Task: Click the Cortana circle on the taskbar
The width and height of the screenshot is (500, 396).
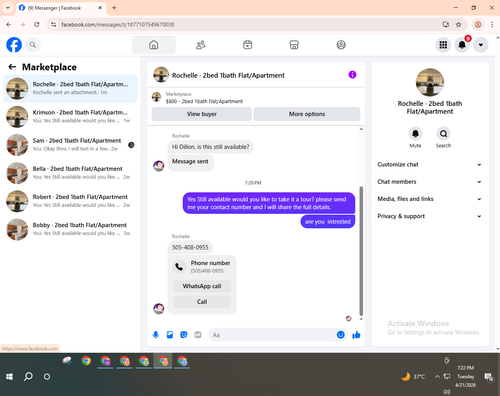Action: pyautogui.click(x=47, y=377)
